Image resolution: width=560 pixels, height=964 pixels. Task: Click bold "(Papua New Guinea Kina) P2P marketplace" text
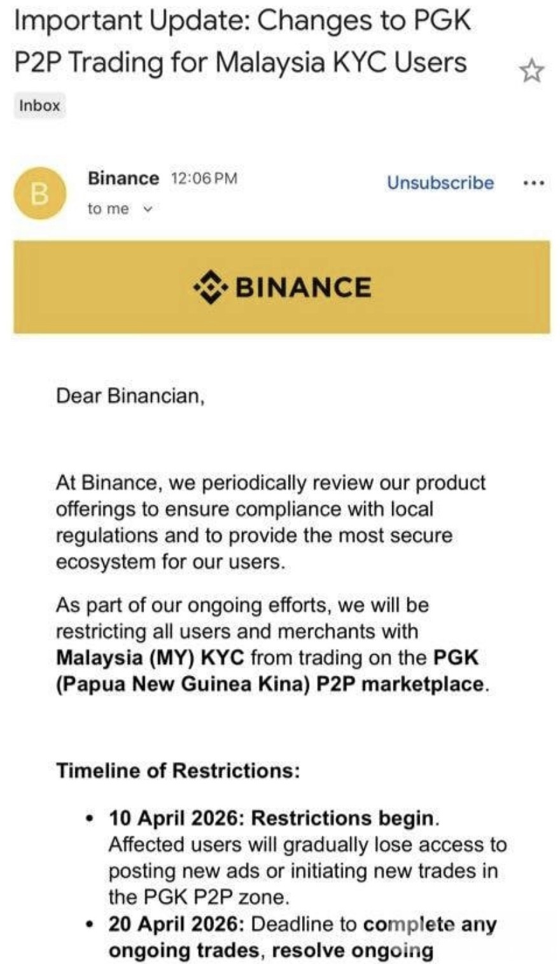click(x=270, y=684)
